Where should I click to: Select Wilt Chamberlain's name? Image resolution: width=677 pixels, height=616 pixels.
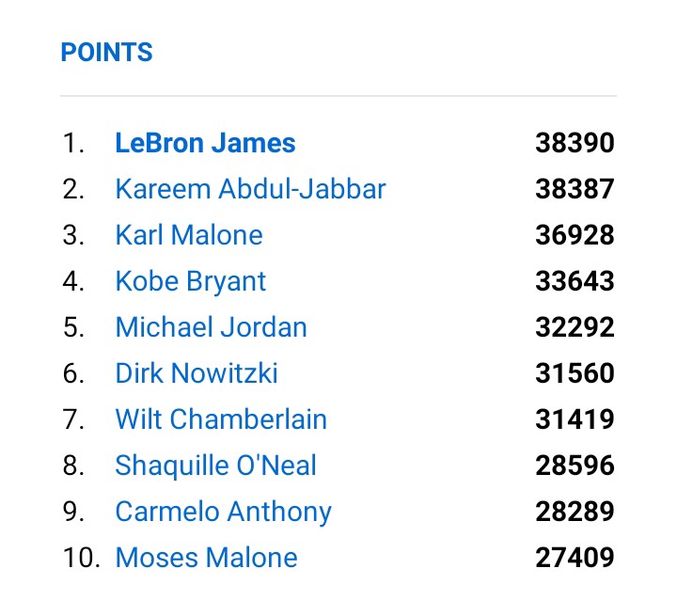tap(221, 419)
